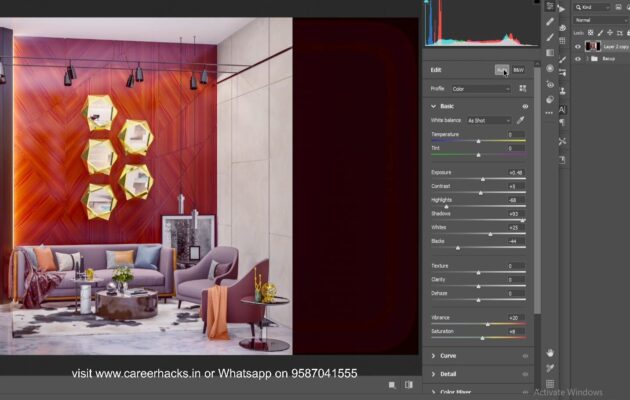
Task: Open the more image settings dots icon
Action: 550,115
